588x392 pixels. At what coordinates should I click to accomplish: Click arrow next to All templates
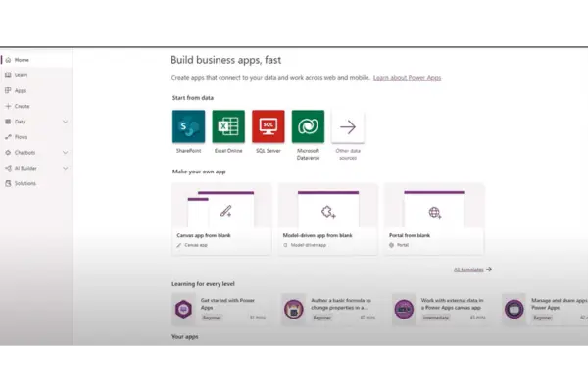point(489,269)
